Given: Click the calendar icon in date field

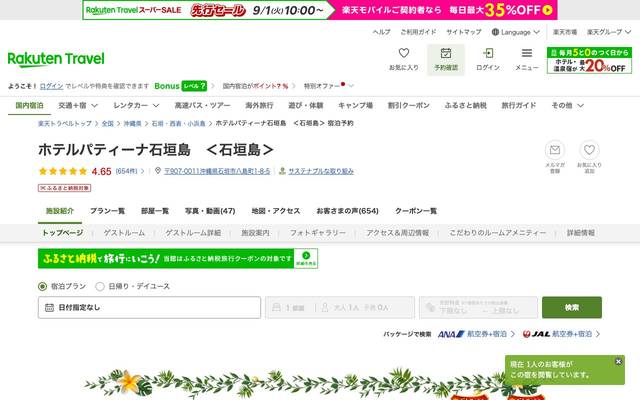Looking at the screenshot, I should 49,307.
